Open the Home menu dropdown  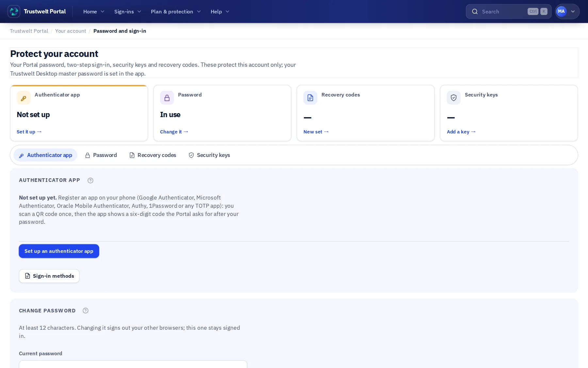pos(94,11)
